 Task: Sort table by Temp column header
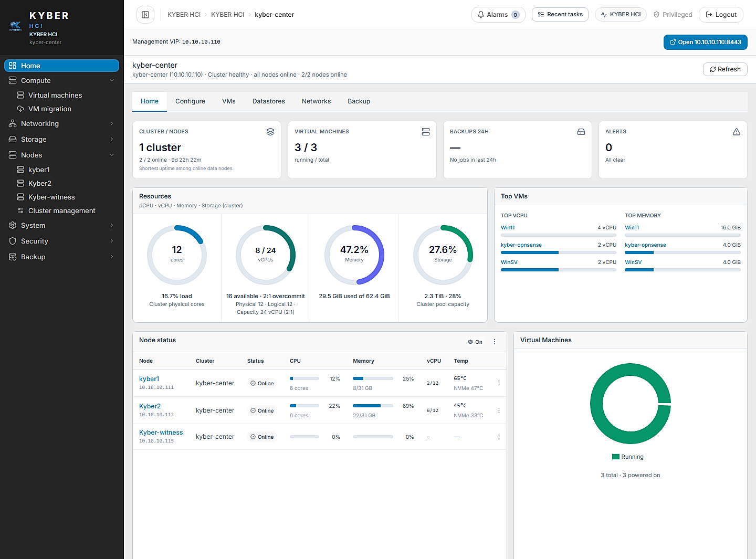click(461, 361)
